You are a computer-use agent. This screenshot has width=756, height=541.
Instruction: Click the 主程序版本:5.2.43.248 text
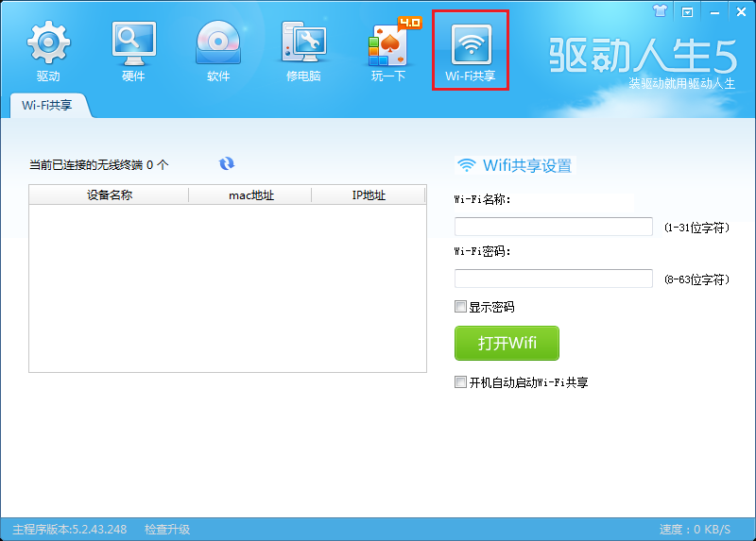69,530
